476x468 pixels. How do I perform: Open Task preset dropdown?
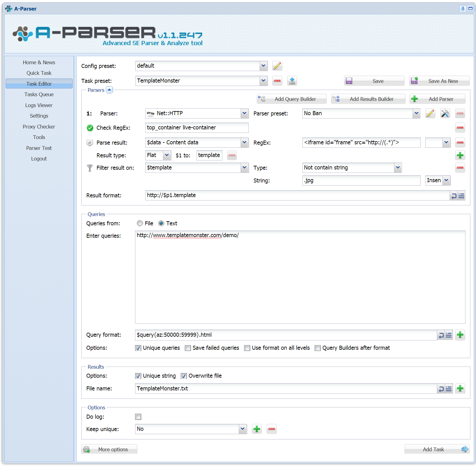tap(263, 81)
